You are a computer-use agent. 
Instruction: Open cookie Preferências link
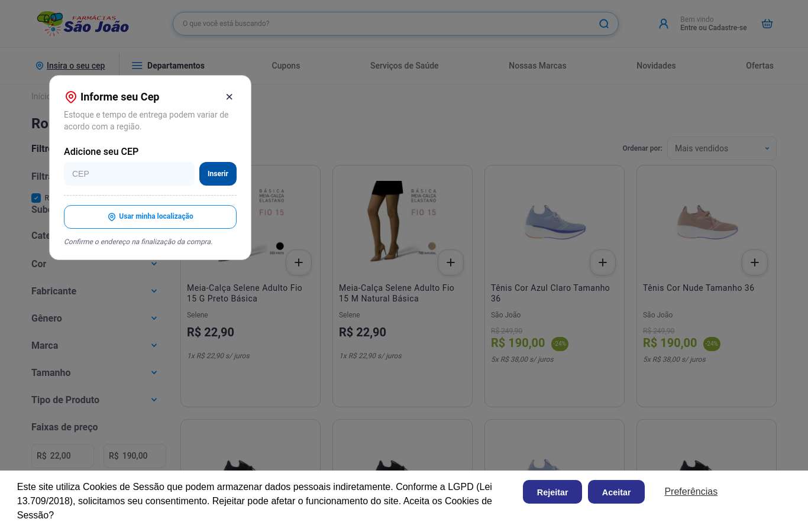click(691, 492)
